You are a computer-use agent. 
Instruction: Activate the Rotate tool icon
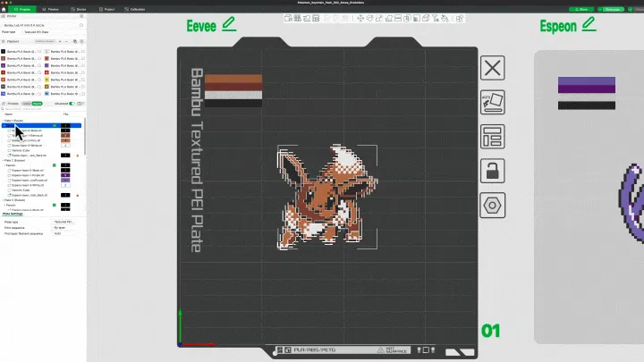(369, 18)
